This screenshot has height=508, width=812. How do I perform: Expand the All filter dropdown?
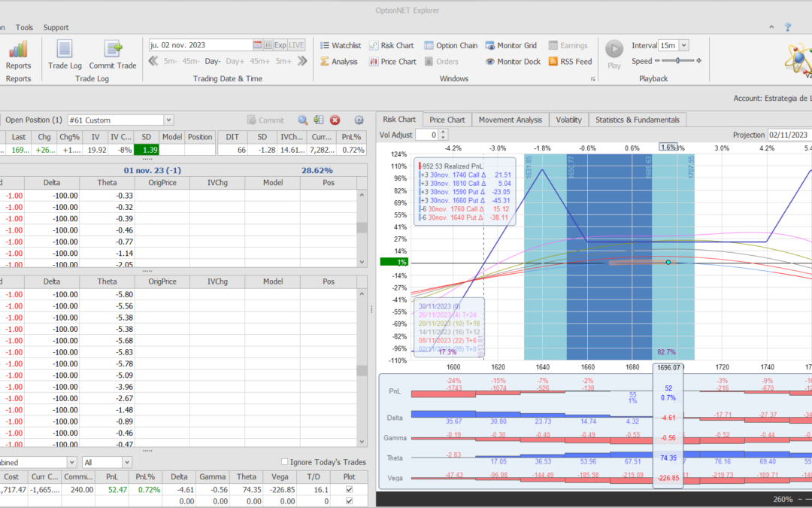[x=126, y=462]
